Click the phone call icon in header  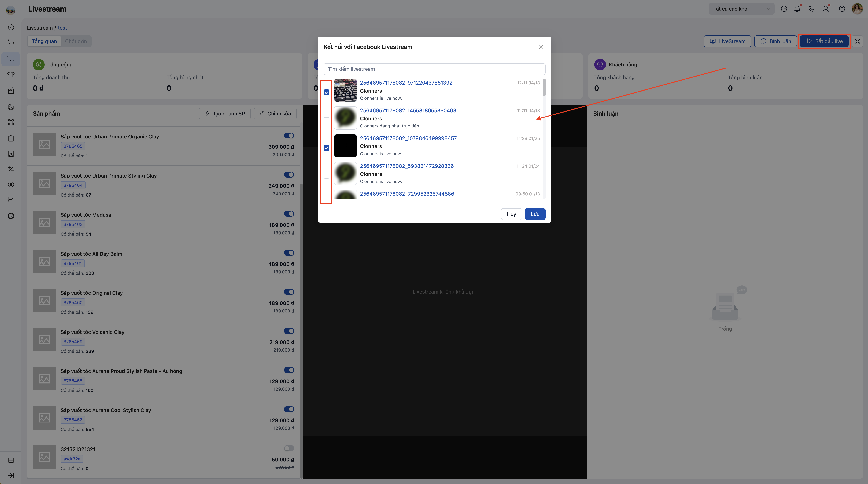point(811,9)
